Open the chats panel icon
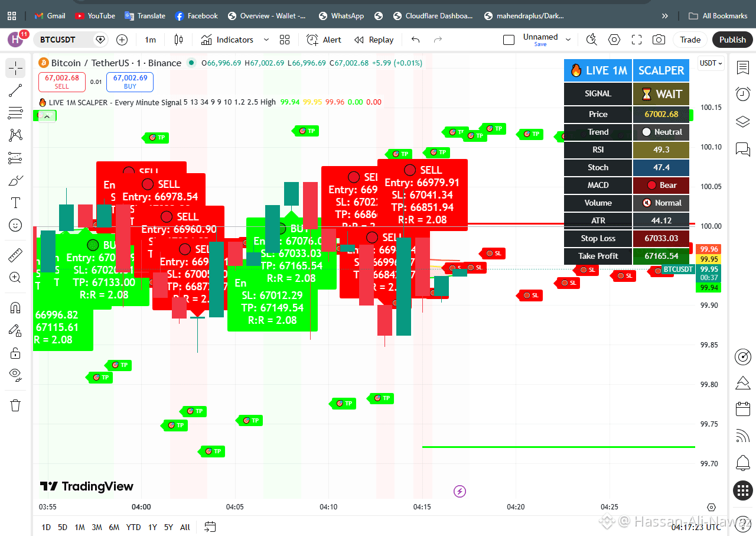This screenshot has height=536, width=756. point(742,148)
